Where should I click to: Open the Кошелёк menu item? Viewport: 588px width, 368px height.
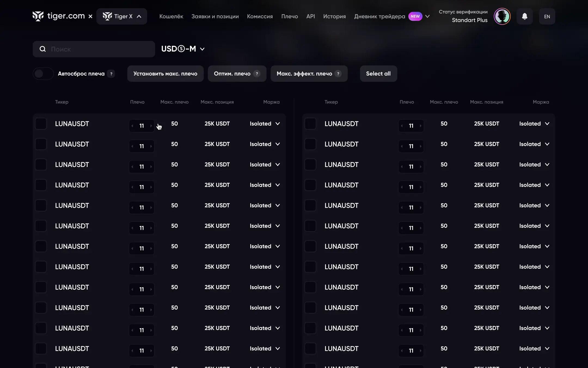171,16
